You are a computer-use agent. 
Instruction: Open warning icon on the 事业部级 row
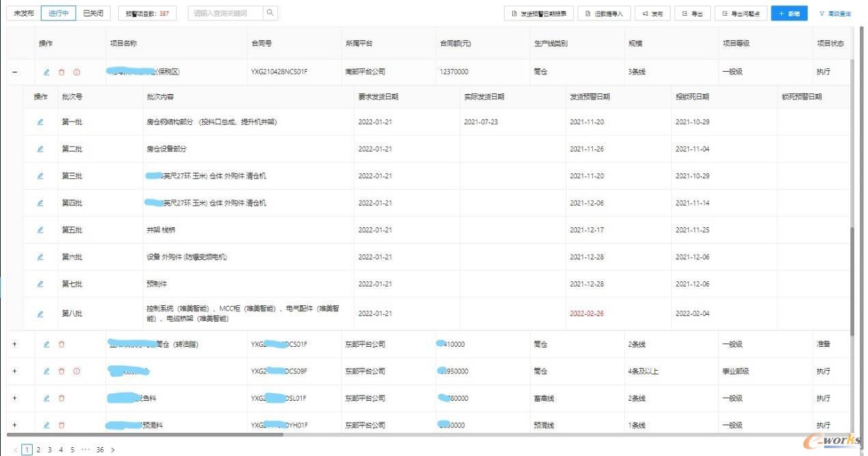(76, 371)
